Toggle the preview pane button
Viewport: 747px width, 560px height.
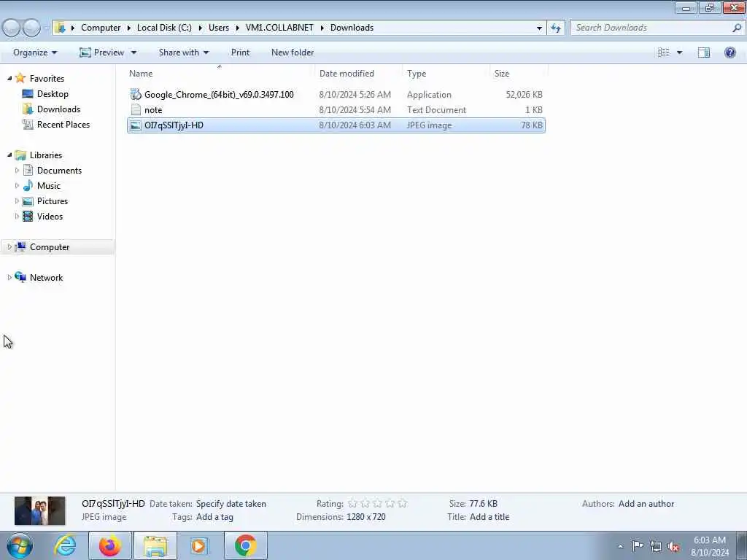tap(704, 52)
